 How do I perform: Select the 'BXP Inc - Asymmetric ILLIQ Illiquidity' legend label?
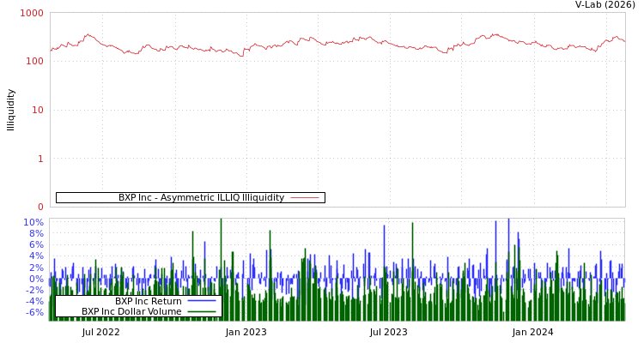pyautogui.click(x=201, y=198)
